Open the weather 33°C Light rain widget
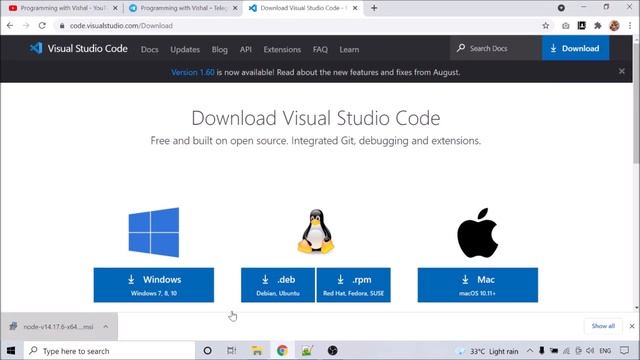Screen dimensions: 640x360 487,351
